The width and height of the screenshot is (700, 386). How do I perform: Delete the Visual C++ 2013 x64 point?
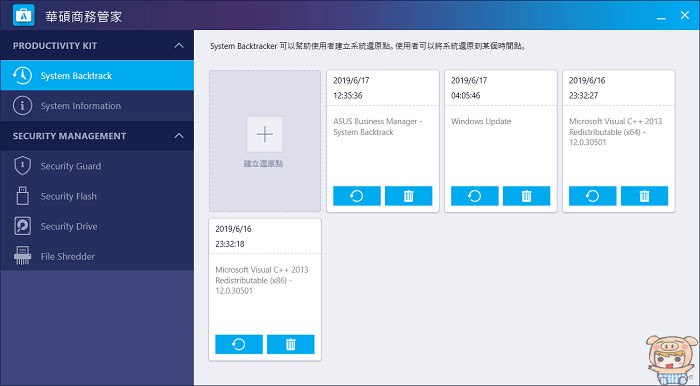(644, 196)
